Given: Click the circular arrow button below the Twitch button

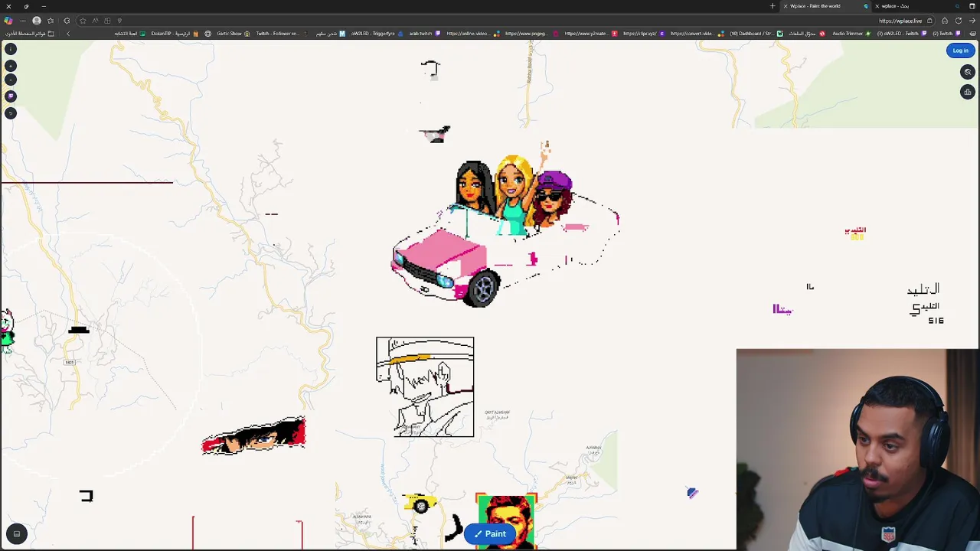Looking at the screenshot, I should pos(11,113).
